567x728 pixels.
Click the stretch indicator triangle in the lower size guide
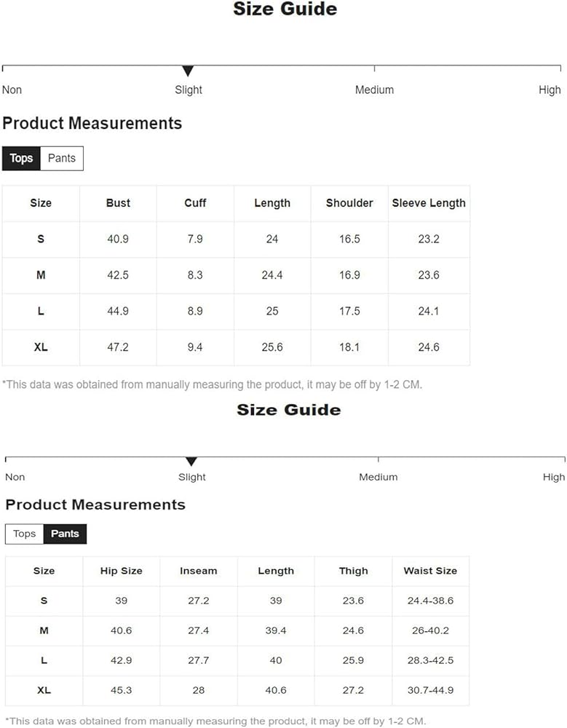point(191,462)
